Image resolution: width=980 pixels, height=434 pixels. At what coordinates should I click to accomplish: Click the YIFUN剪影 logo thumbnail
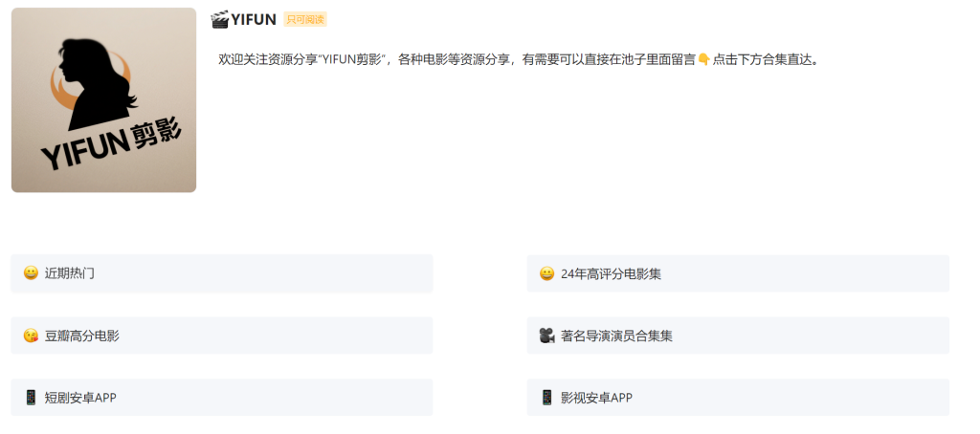tap(103, 100)
